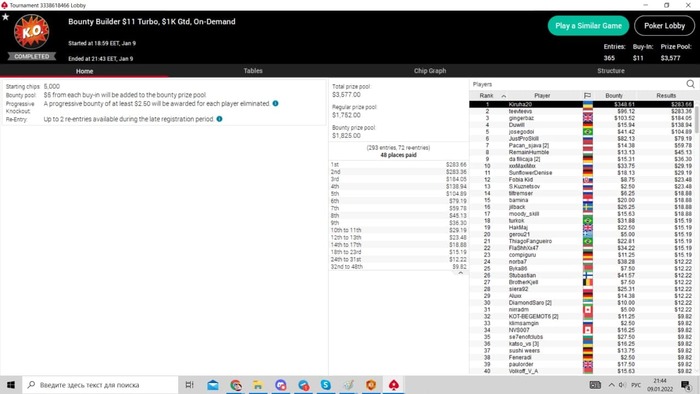This screenshot has width=700, height=394.
Task: Click the favorite star icon
Action: point(5,17)
